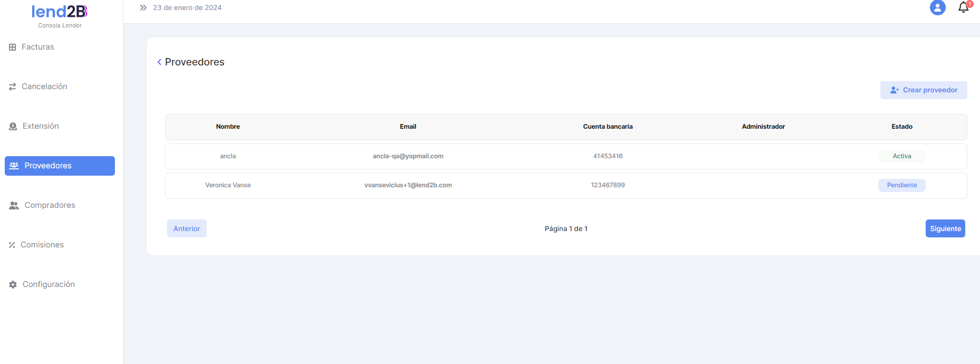Click the Facturas grid icon

[x=13, y=47]
